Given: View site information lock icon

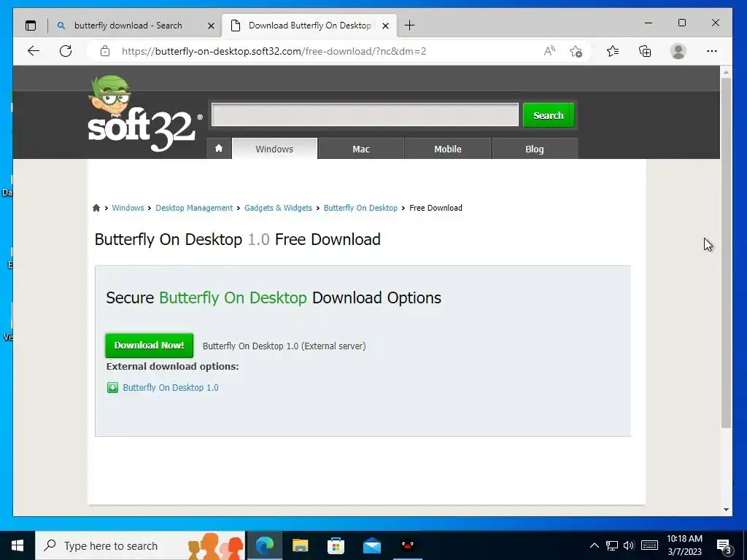Looking at the screenshot, I should [105, 51].
